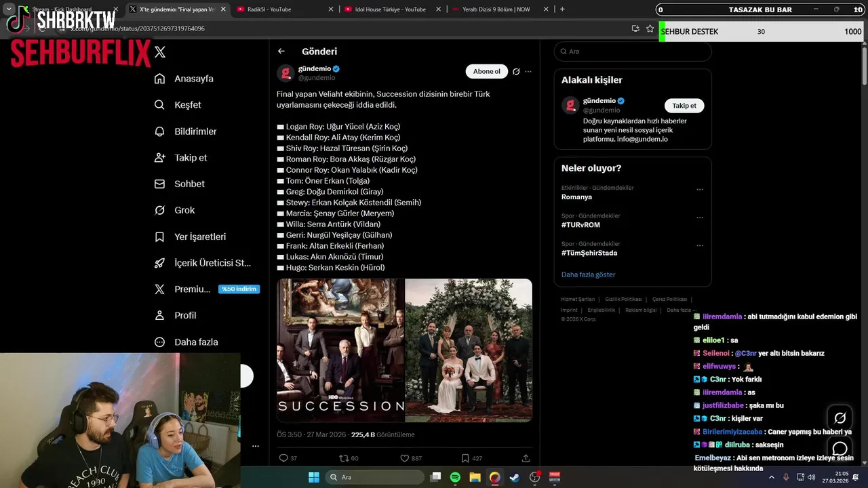Open options for #TümŞehirStada trend
The width and height of the screenshot is (868, 488).
[700, 245]
